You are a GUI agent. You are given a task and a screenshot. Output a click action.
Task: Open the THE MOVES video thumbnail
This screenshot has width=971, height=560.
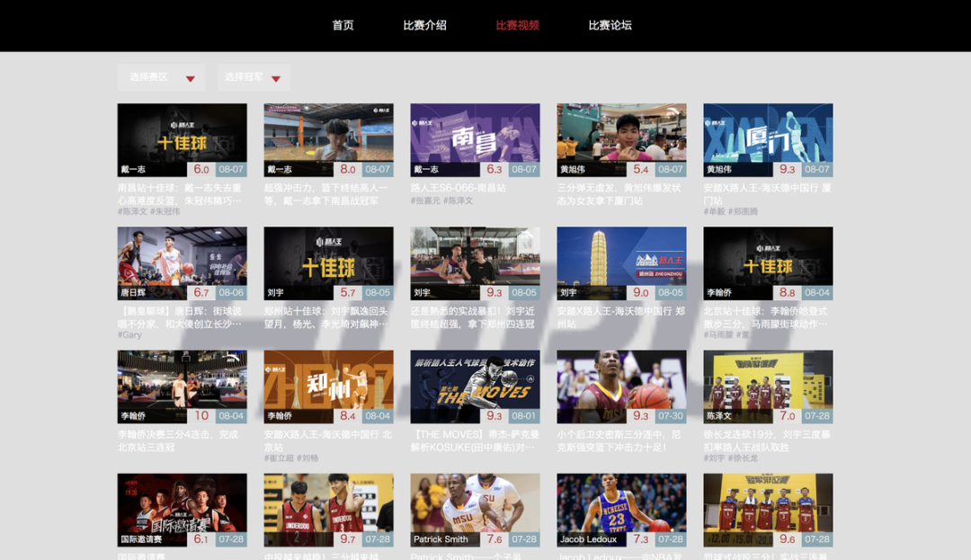(475, 387)
